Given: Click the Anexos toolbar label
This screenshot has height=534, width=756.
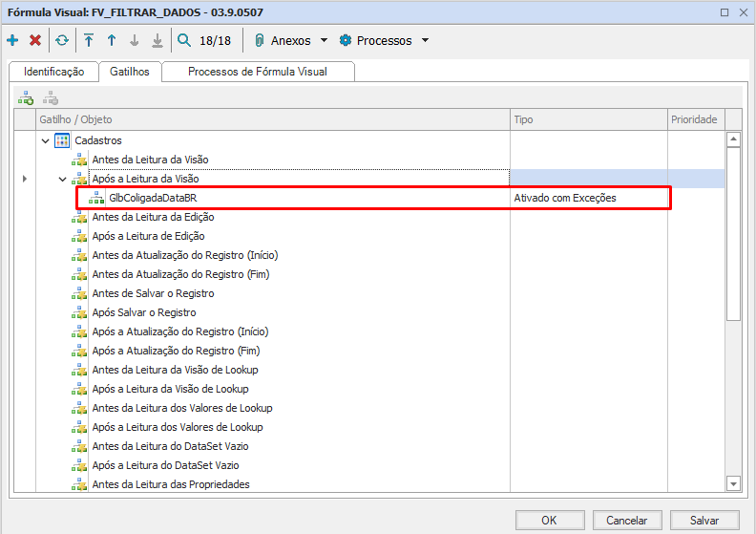Looking at the screenshot, I should (291, 40).
